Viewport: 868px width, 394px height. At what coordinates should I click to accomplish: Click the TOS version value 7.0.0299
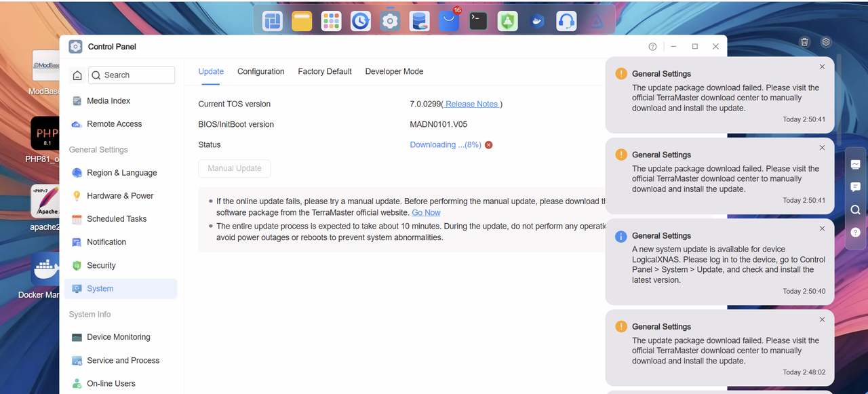425,104
